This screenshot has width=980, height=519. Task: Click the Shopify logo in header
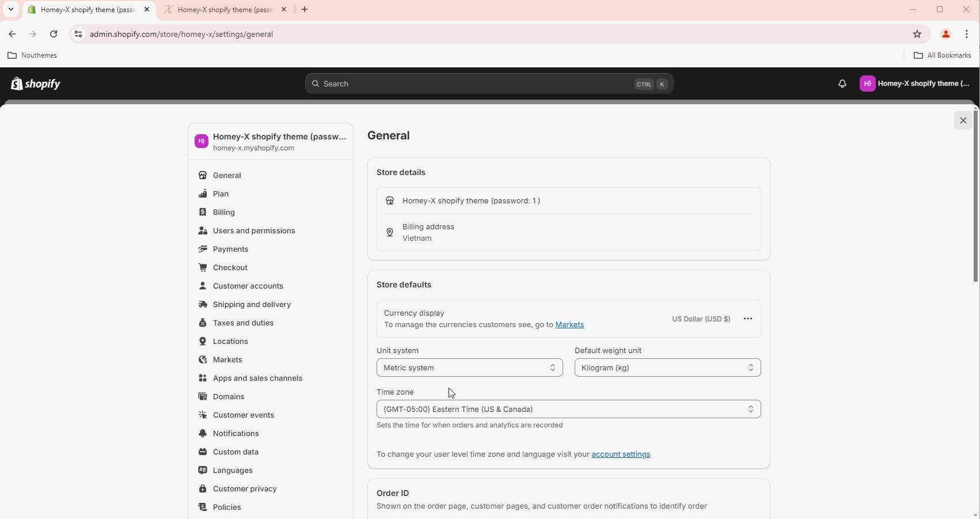[35, 84]
